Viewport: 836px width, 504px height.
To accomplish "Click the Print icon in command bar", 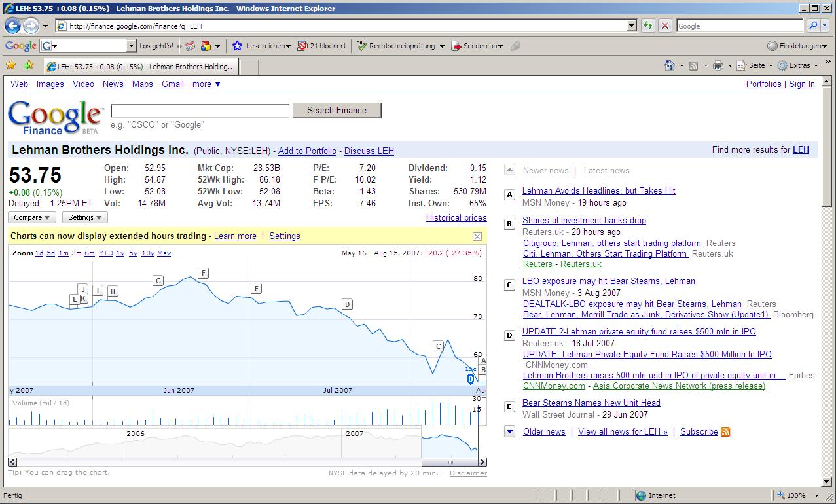I will (x=718, y=65).
